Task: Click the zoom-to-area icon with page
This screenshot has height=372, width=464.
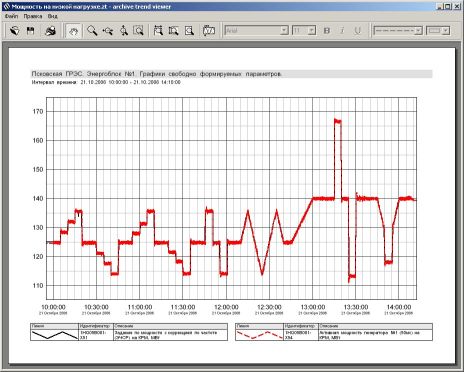Action: 138,31
